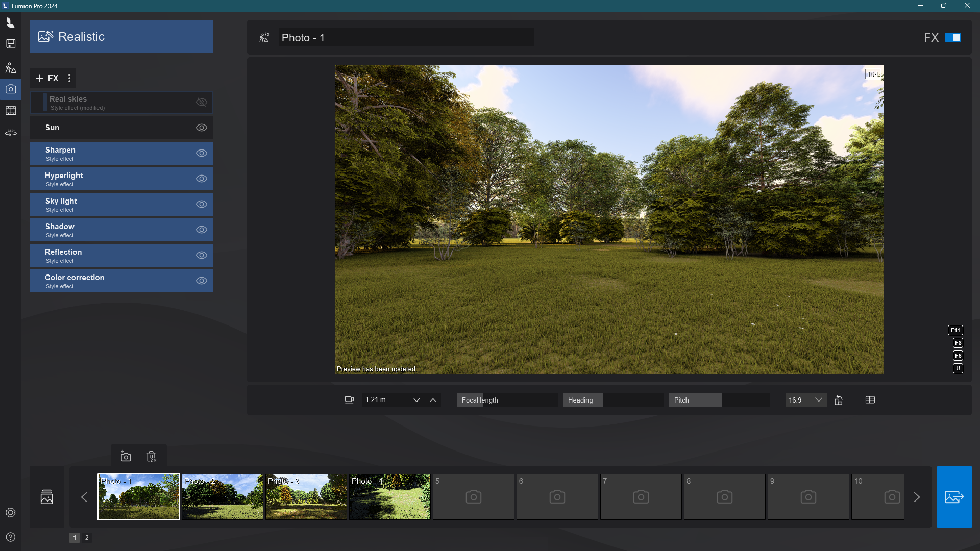
Task: Delete photo with trash icon
Action: click(151, 456)
